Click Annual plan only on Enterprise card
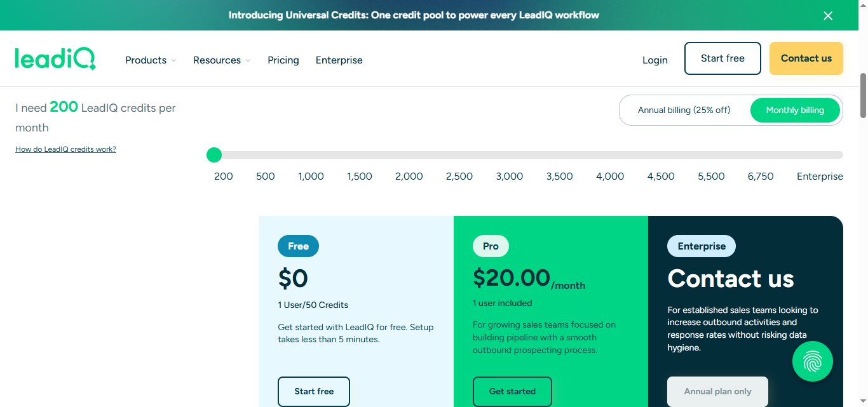Image resolution: width=868 pixels, height=407 pixels. 717,392
